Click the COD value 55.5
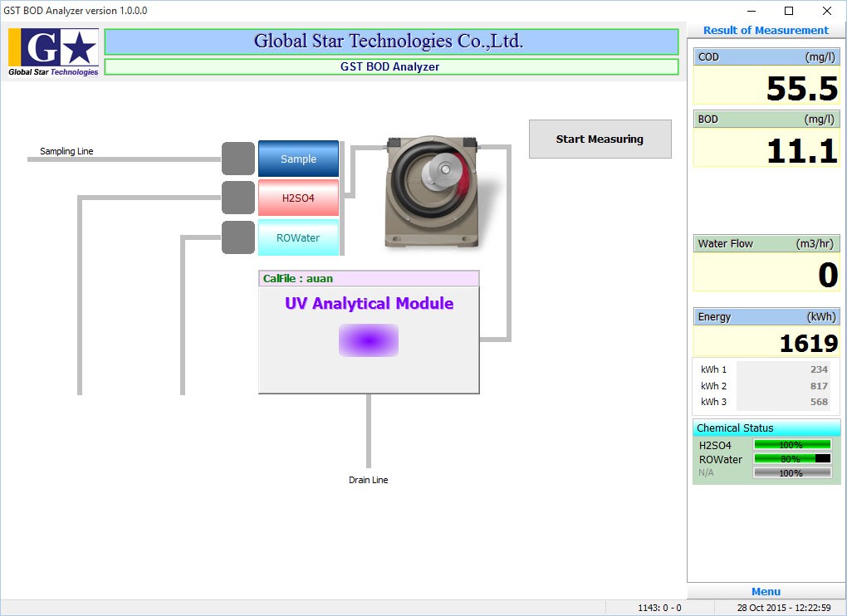This screenshot has width=847, height=616. tap(802, 88)
